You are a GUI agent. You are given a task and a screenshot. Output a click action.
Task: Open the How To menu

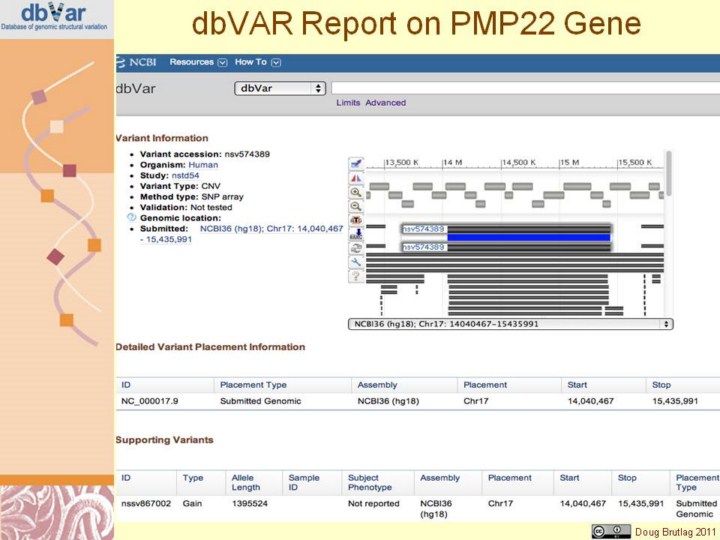click(257, 62)
